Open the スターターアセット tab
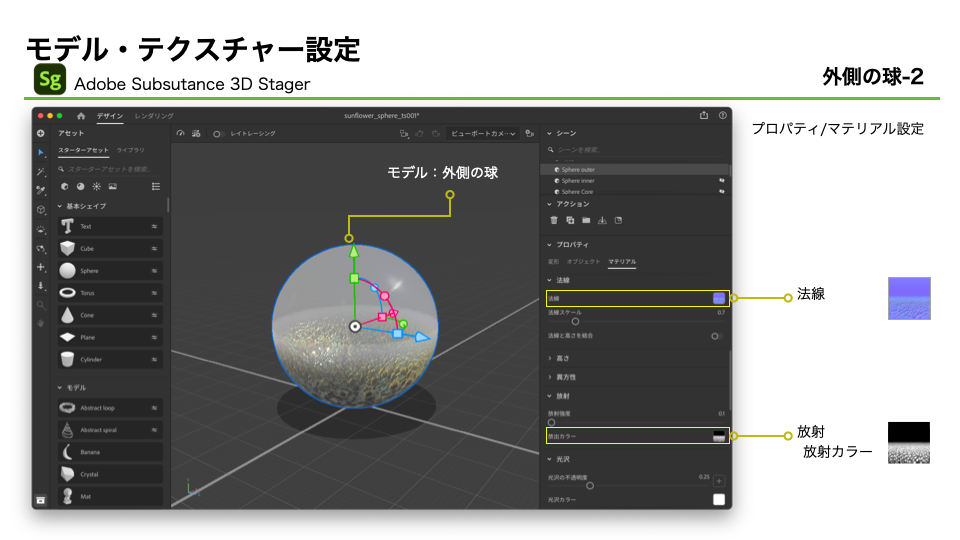Viewport: 960px width, 540px height. click(x=83, y=150)
